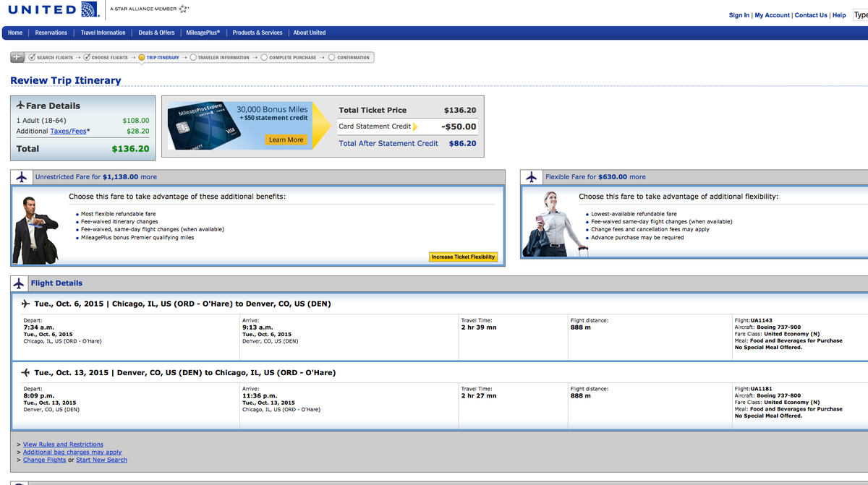This screenshot has height=485, width=868.
Task: Open the Home menu tab
Action: [x=15, y=33]
